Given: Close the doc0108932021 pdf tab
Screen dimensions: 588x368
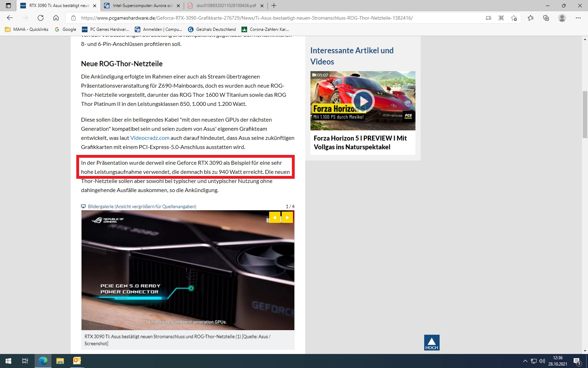Looking at the screenshot, I should (x=262, y=6).
